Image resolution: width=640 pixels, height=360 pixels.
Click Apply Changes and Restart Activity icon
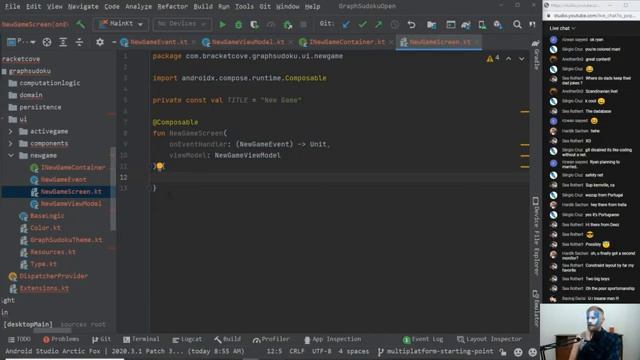pyautogui.click(x=288, y=25)
